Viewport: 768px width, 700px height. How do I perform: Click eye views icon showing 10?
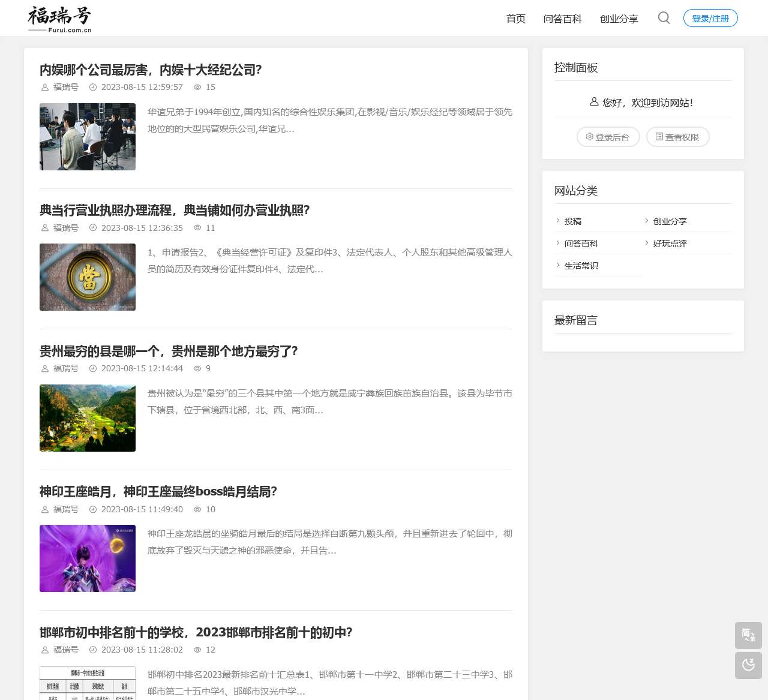(197, 510)
